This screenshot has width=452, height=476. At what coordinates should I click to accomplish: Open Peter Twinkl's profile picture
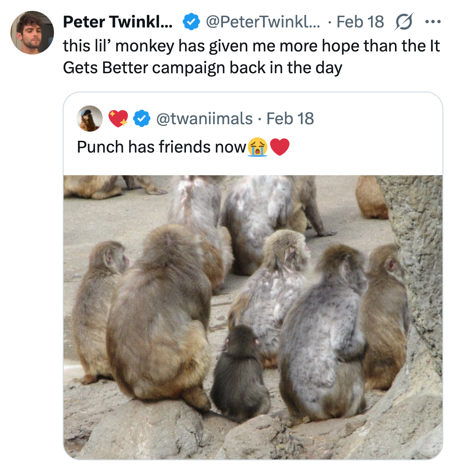click(x=32, y=33)
